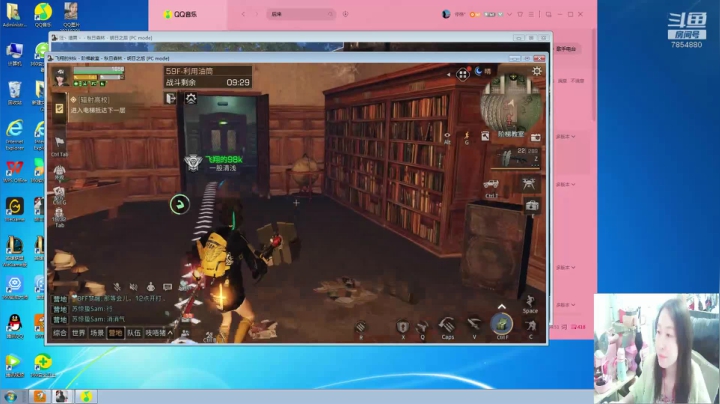Screen dimensions: 720x404
Task: Toggle the speaker sound icon above chat
Action: [134, 287]
